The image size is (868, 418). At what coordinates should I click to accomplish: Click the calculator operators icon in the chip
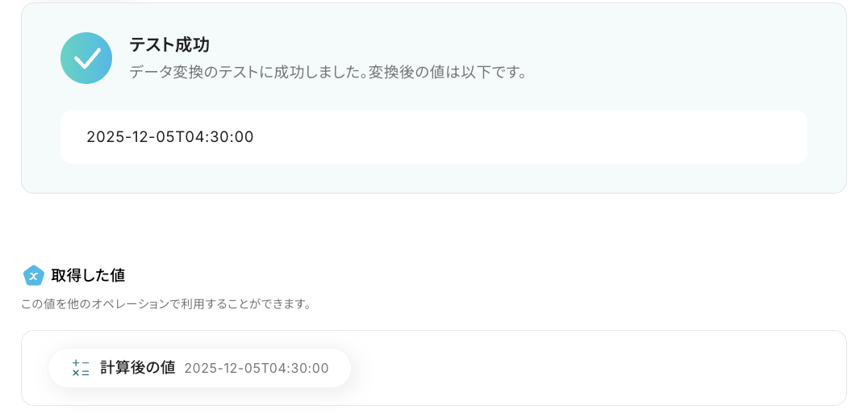point(81,368)
